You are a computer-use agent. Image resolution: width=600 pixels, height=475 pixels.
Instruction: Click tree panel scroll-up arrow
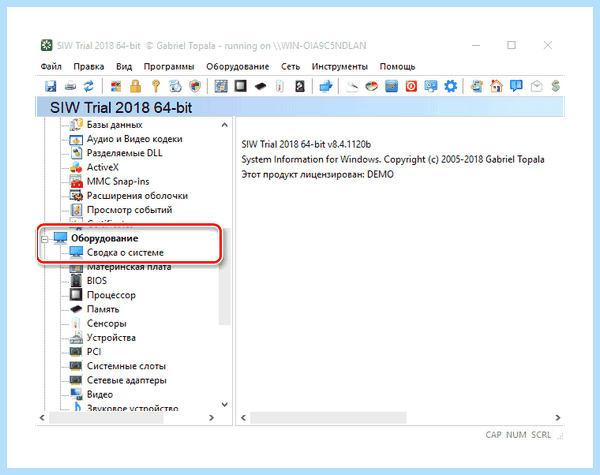click(x=225, y=125)
